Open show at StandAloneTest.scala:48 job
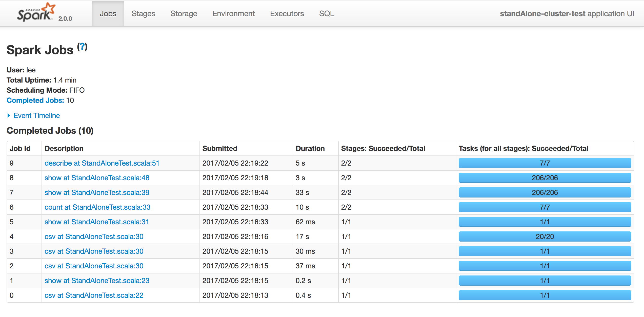Image resolution: width=644 pixels, height=317 pixels. point(97,178)
